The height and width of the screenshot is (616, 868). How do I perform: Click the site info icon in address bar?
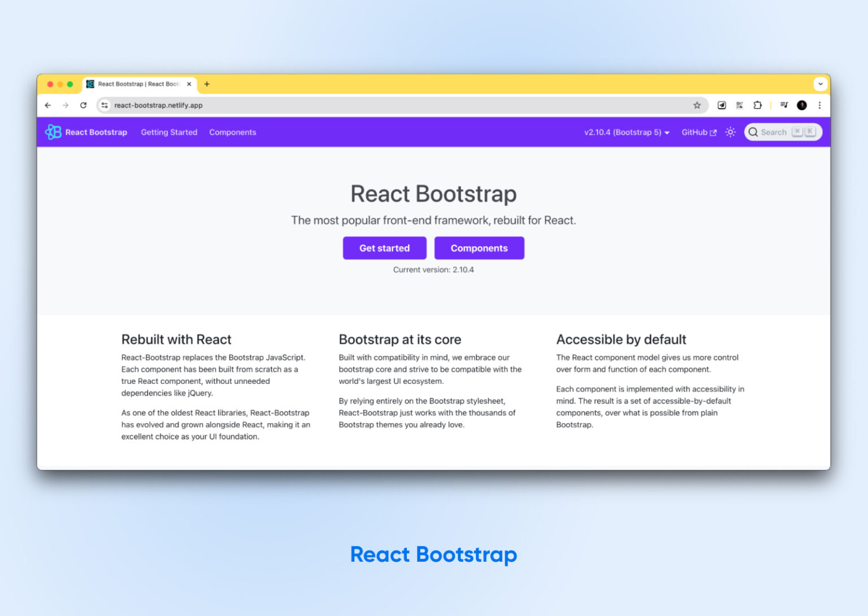point(104,105)
